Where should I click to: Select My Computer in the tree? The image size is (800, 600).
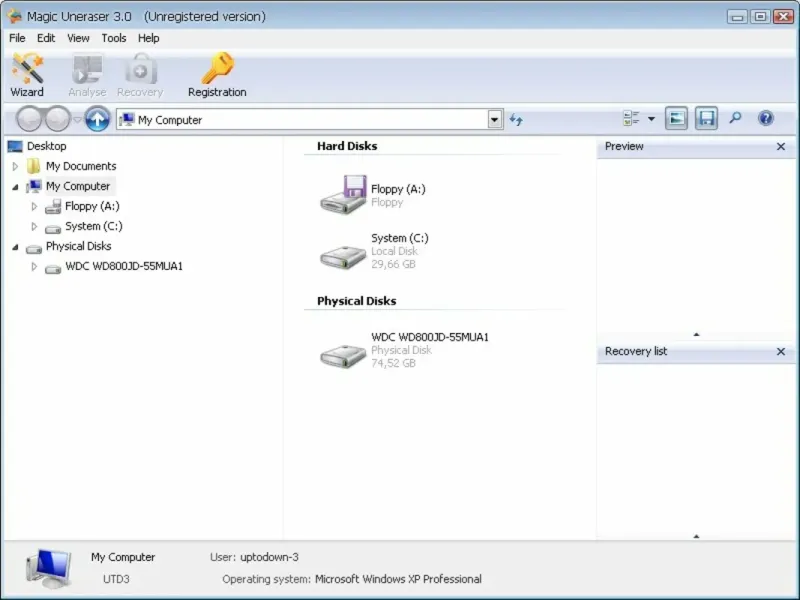[x=78, y=186]
